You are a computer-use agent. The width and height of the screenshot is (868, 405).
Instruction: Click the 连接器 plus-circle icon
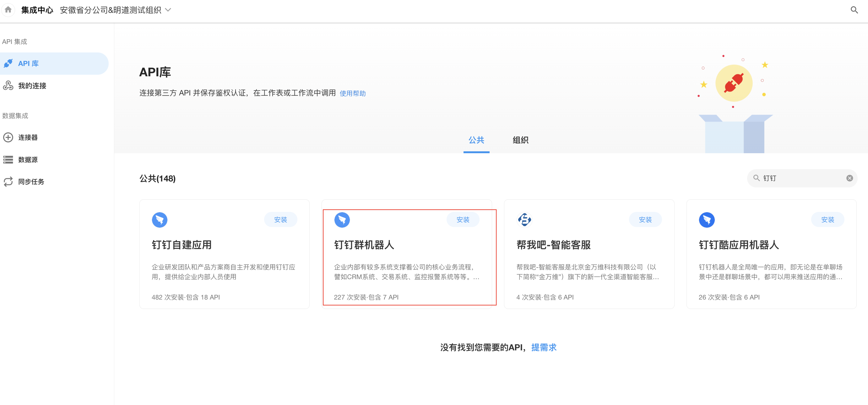(8, 138)
